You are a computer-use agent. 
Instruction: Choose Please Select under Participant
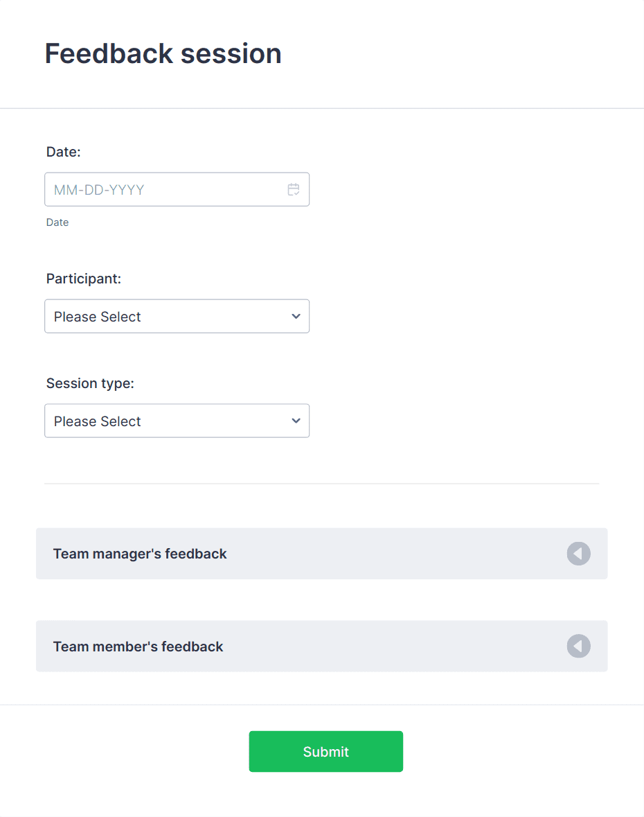coord(177,316)
